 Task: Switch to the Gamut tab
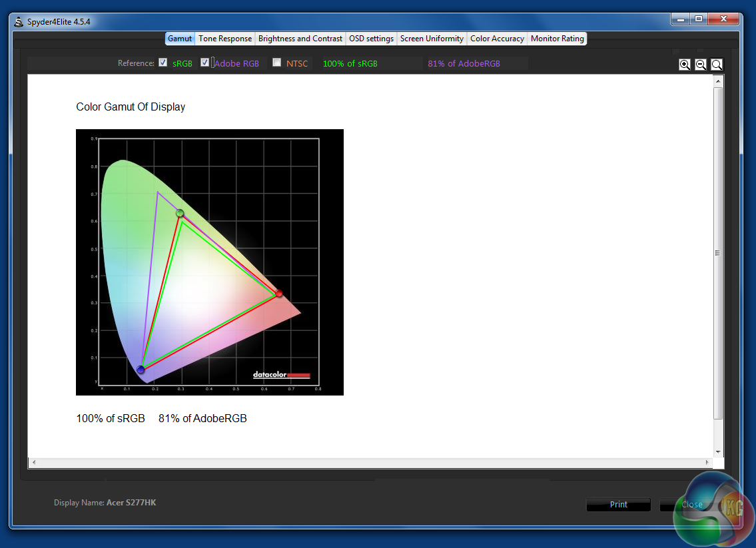coord(180,39)
